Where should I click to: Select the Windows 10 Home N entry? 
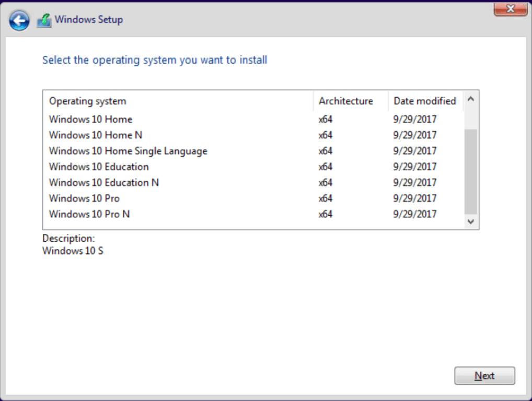(x=95, y=135)
